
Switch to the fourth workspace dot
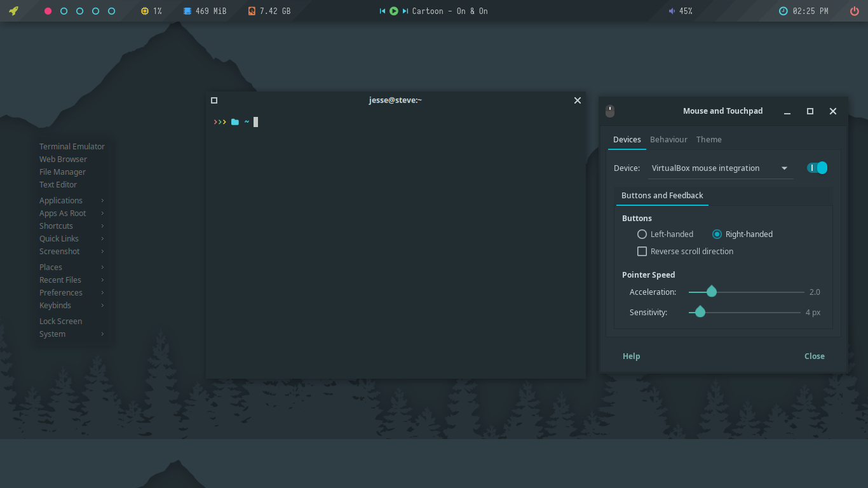96,11
